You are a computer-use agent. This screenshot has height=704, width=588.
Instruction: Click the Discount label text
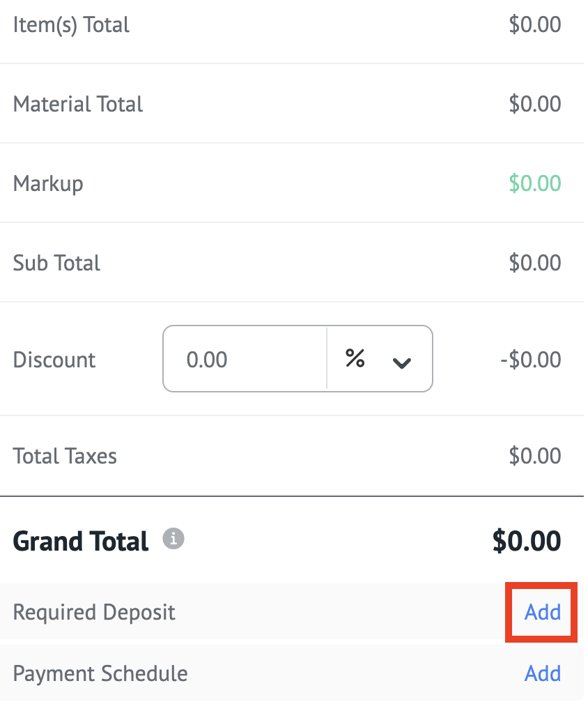(x=54, y=360)
